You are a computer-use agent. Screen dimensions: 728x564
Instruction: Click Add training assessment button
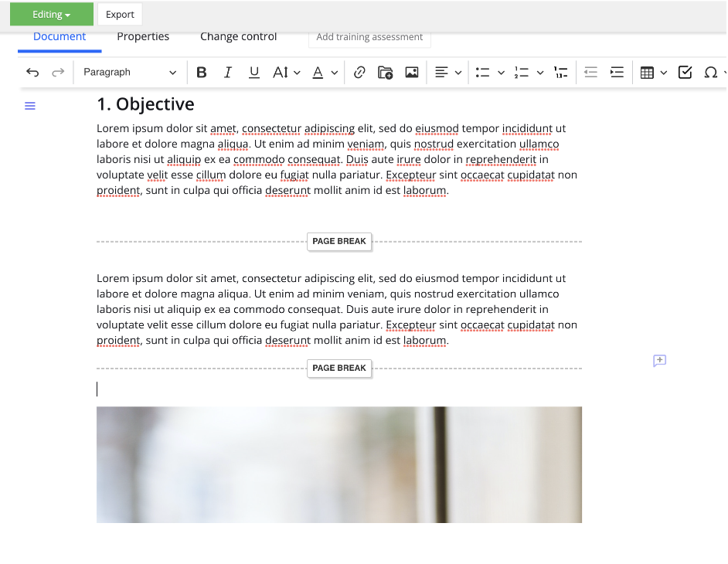point(369,37)
